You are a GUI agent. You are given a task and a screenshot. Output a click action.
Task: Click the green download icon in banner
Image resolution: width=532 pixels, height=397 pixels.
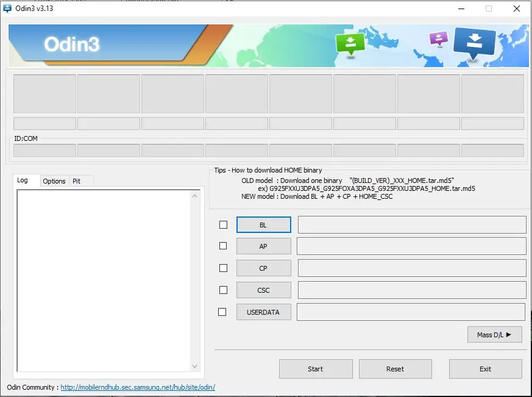350,44
